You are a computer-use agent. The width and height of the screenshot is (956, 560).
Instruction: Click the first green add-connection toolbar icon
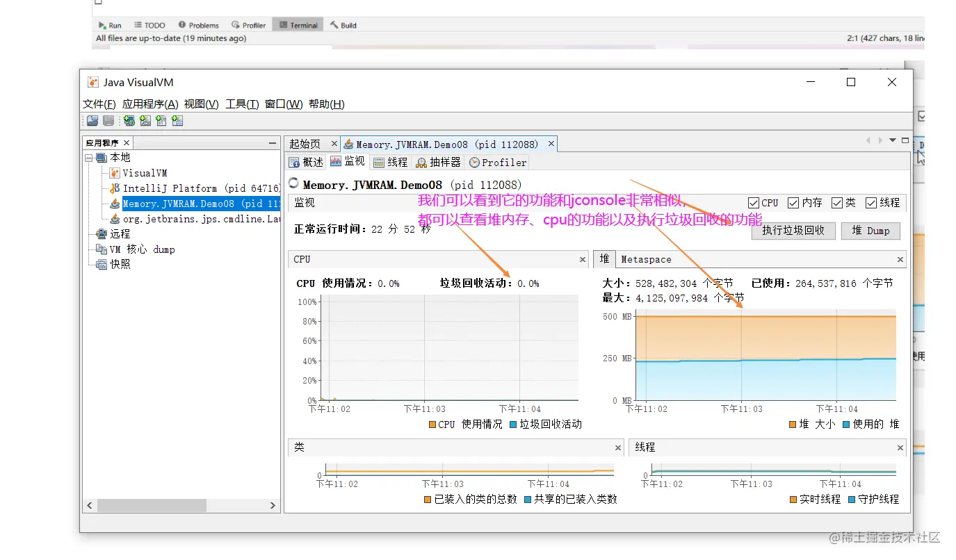(x=129, y=121)
